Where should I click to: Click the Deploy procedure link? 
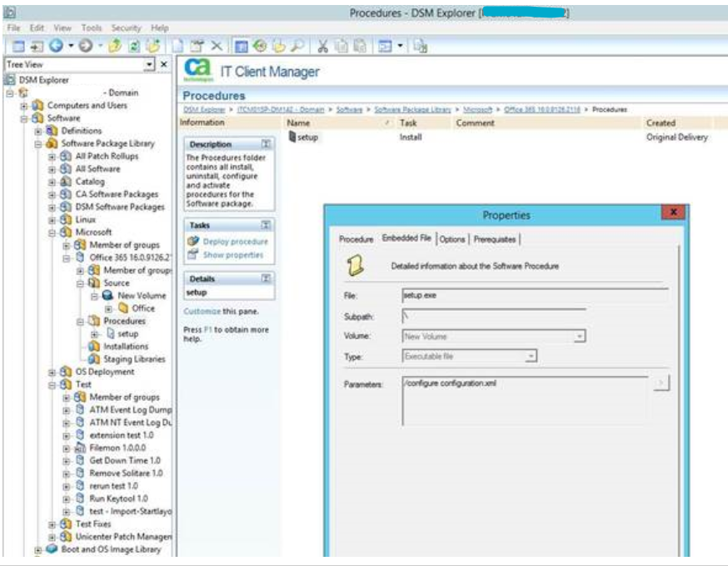pos(235,242)
